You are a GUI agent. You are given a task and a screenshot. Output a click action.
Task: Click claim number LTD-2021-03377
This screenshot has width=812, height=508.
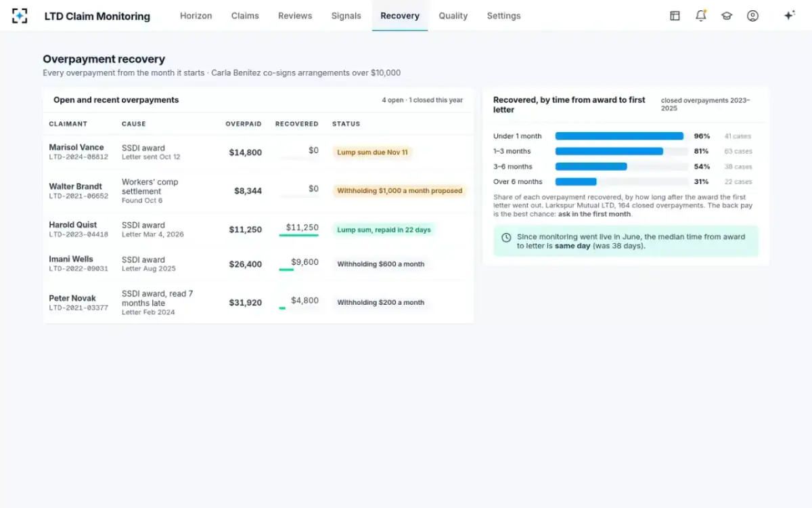pos(78,308)
